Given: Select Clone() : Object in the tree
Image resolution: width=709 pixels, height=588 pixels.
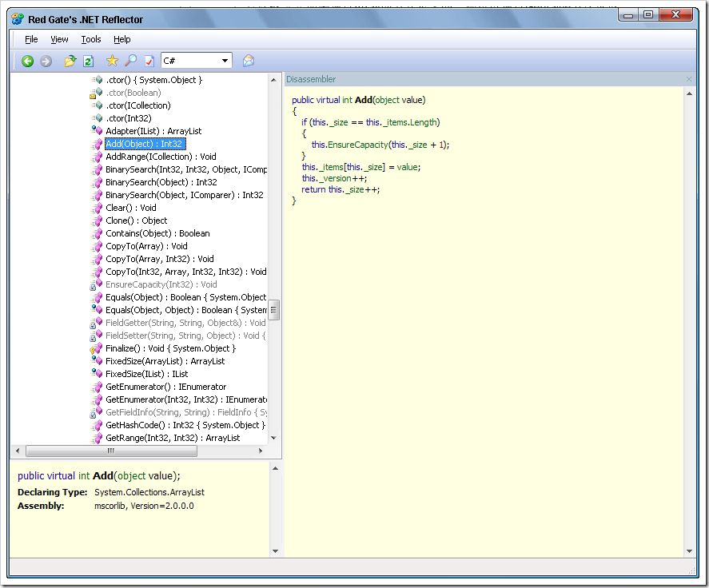Looking at the screenshot, I should pyautogui.click(x=136, y=220).
